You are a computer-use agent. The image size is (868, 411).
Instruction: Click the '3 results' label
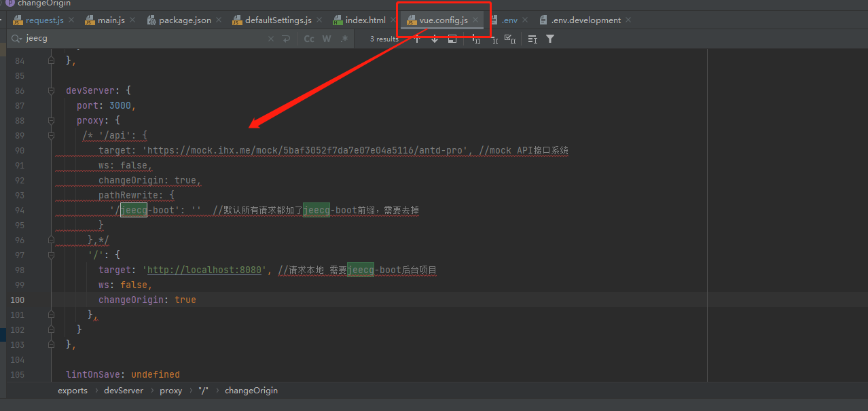[384, 39]
